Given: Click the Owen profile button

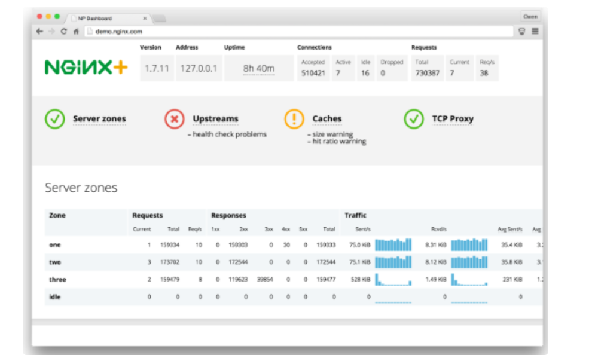Looking at the screenshot, I should point(530,16).
